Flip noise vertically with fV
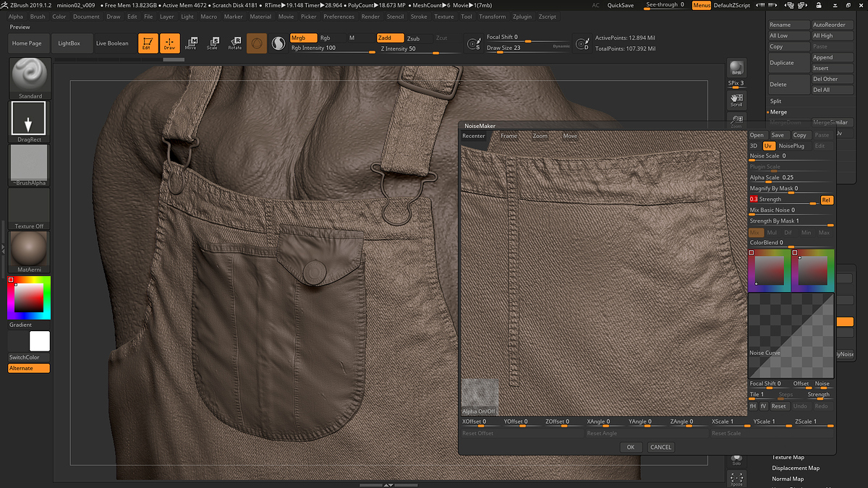Viewport: 868px width, 488px height. coord(763,406)
